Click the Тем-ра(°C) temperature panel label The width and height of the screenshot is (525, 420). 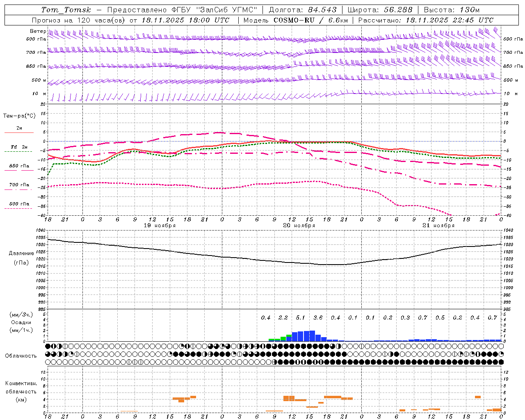pyautogui.click(x=19, y=116)
